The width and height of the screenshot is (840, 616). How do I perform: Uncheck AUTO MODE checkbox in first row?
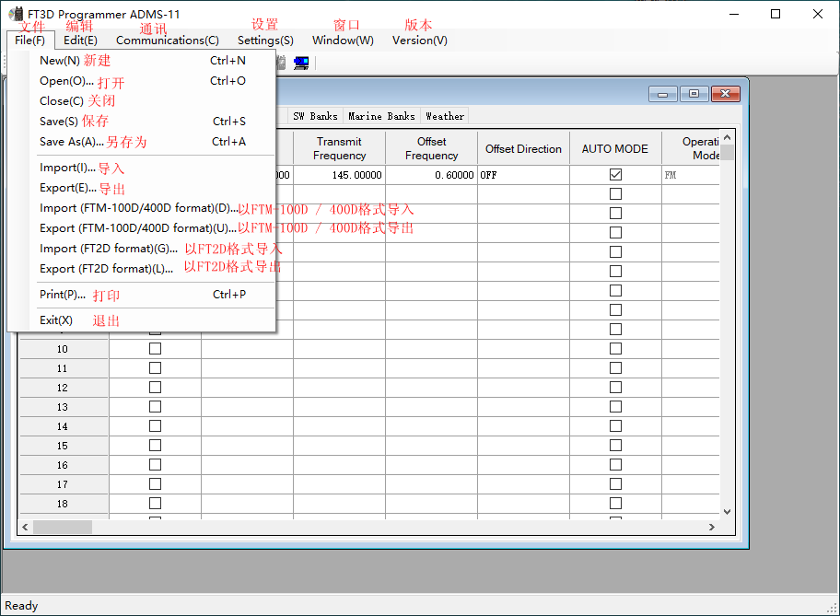pyautogui.click(x=615, y=175)
